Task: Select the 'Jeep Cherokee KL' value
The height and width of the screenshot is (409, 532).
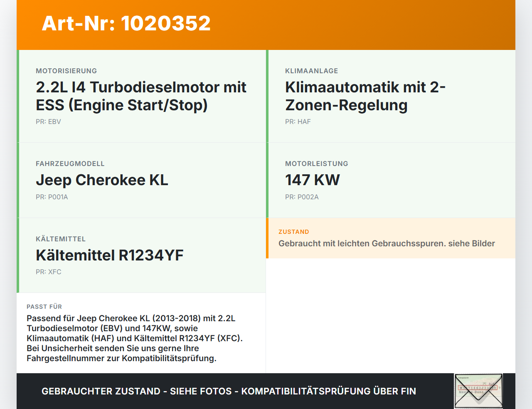Action: click(102, 180)
